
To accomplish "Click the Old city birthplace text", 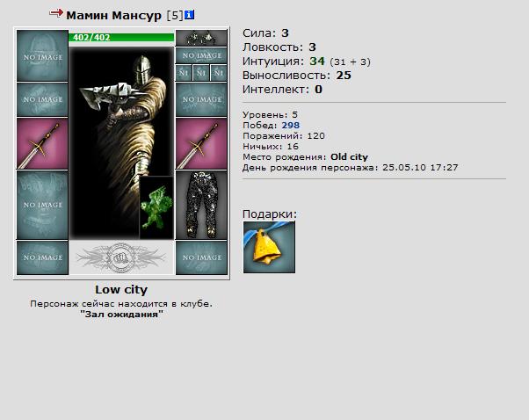I will point(349,157).
